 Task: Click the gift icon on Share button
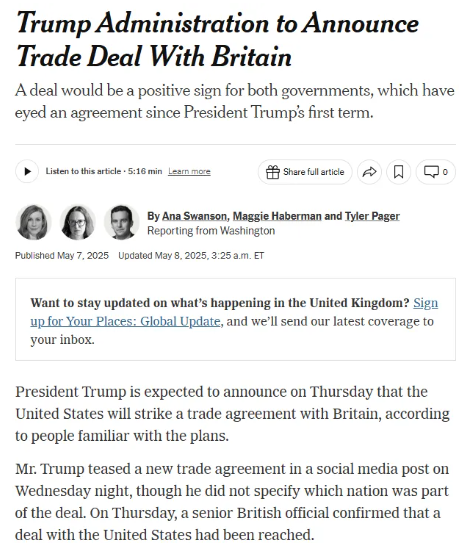[272, 172]
